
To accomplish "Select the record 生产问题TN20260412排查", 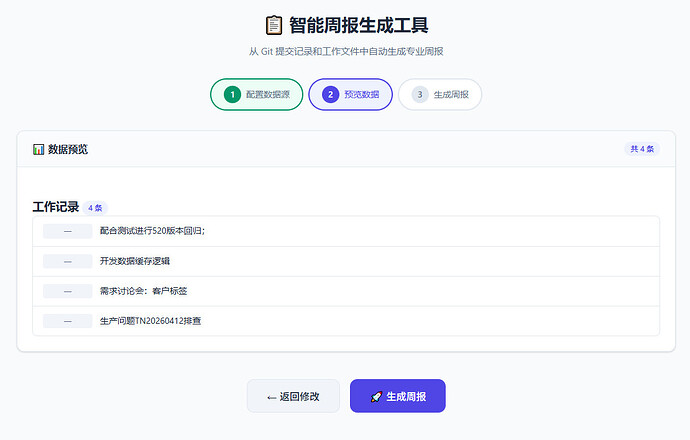I will (x=158, y=321).
